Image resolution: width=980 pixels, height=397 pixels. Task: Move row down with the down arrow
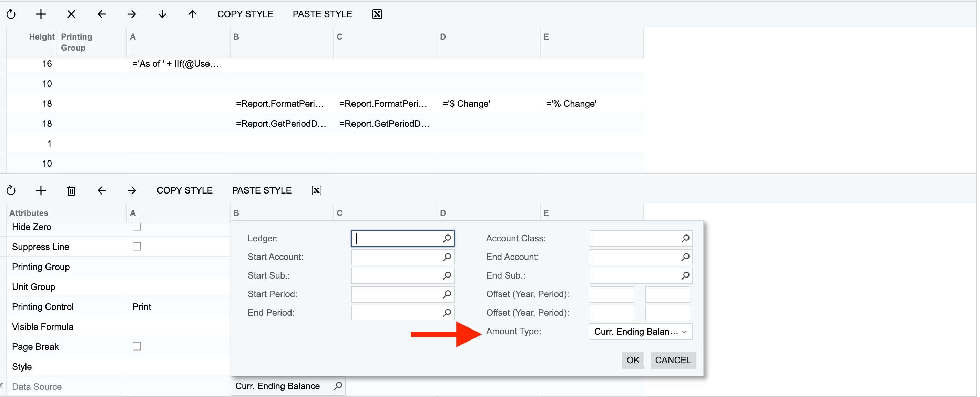(162, 14)
